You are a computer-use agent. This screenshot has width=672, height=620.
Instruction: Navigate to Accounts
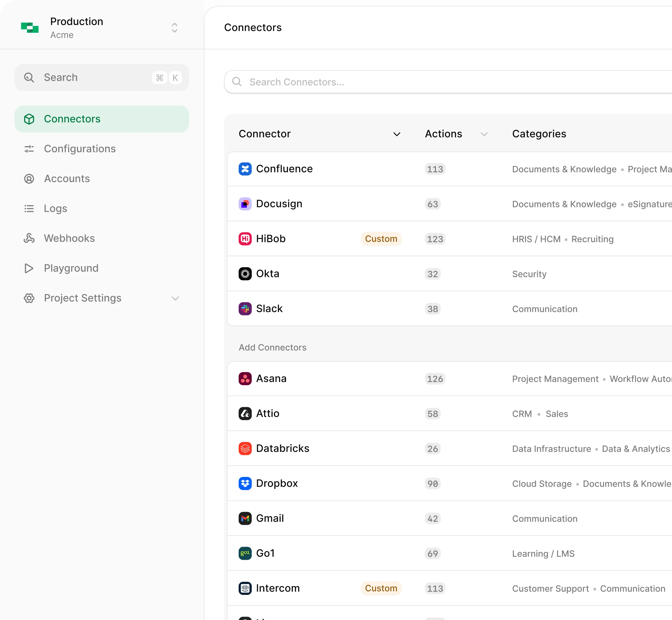102,179
